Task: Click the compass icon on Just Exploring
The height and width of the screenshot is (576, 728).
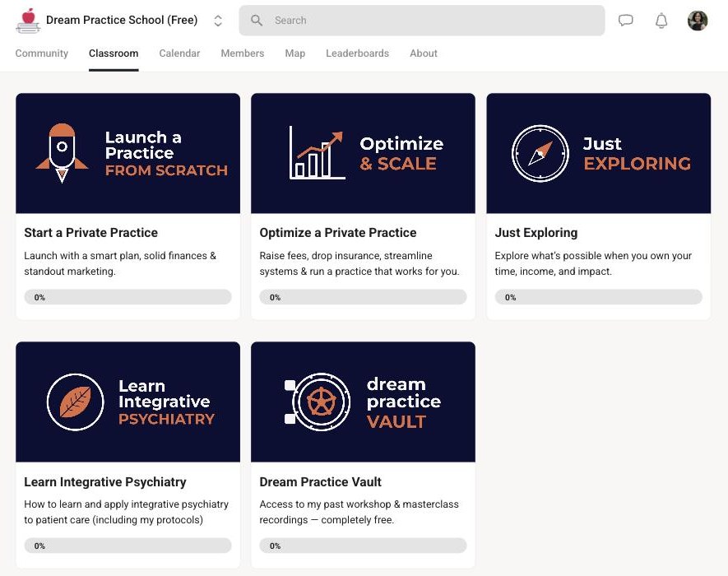Action: tap(540, 153)
